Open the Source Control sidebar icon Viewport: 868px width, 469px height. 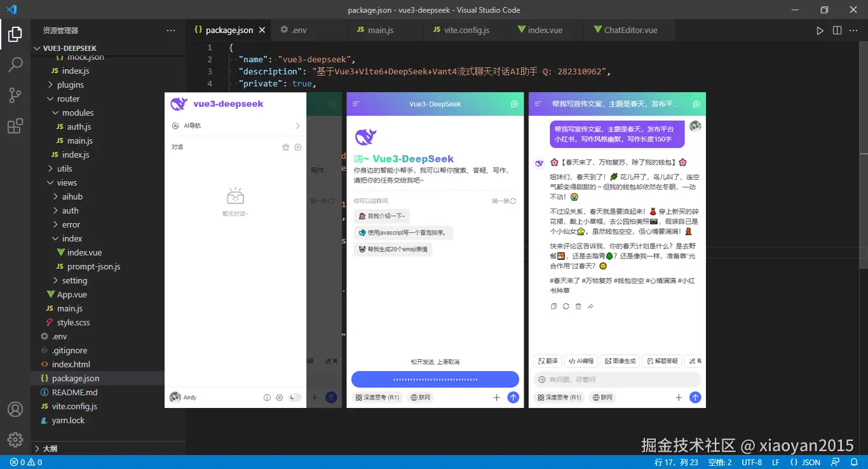(x=15, y=95)
